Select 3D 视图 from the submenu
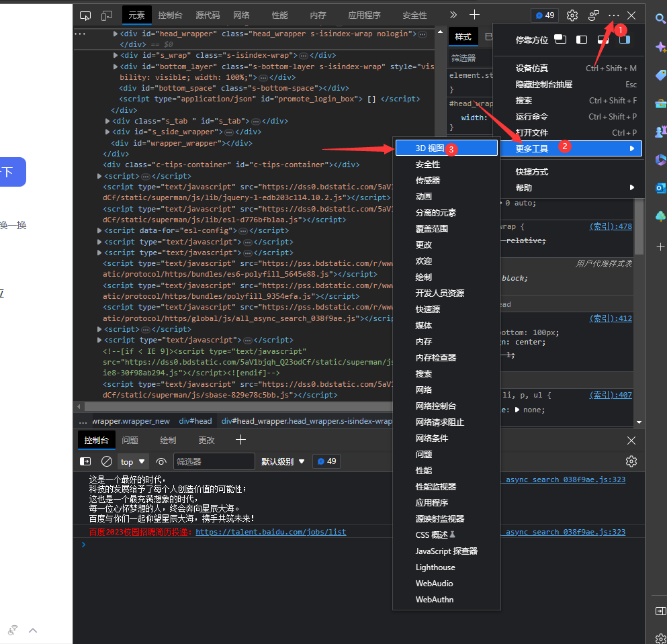The width and height of the screenshot is (667, 644). pos(446,148)
